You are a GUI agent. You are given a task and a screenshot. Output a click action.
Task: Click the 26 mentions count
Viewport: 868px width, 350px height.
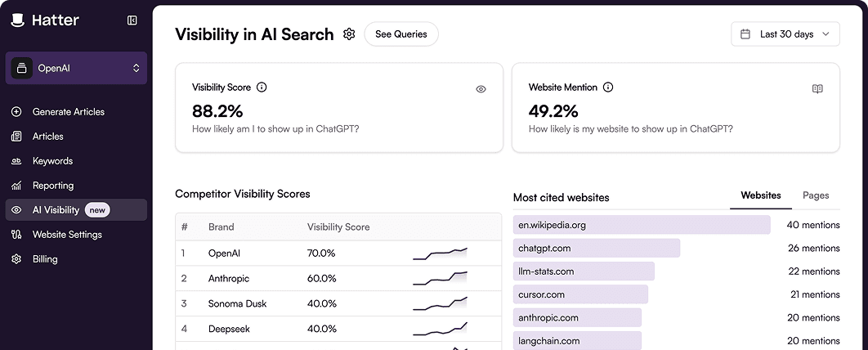coord(814,248)
